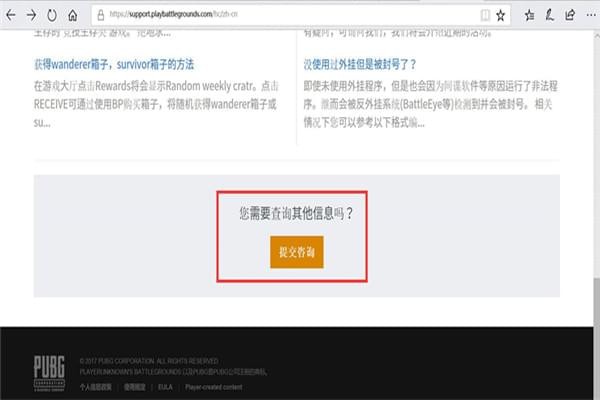Open the browser home page icon
This screenshot has width=600, height=400.
click(73, 15)
